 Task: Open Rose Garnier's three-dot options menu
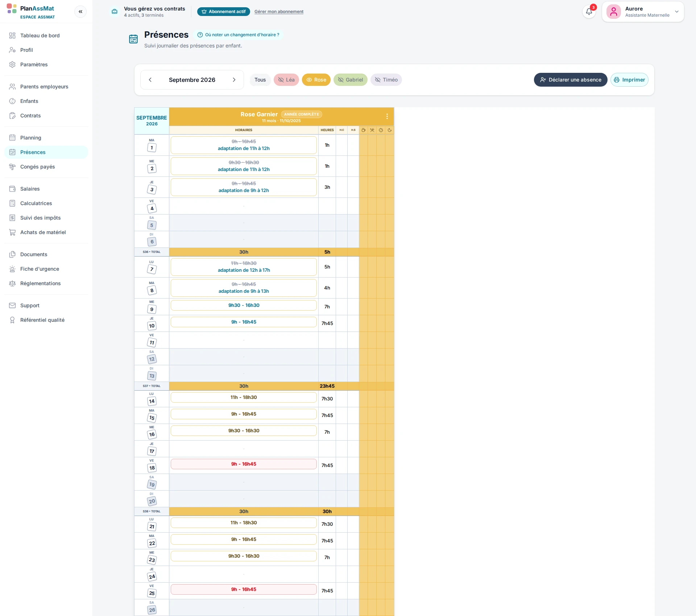pyautogui.click(x=387, y=116)
